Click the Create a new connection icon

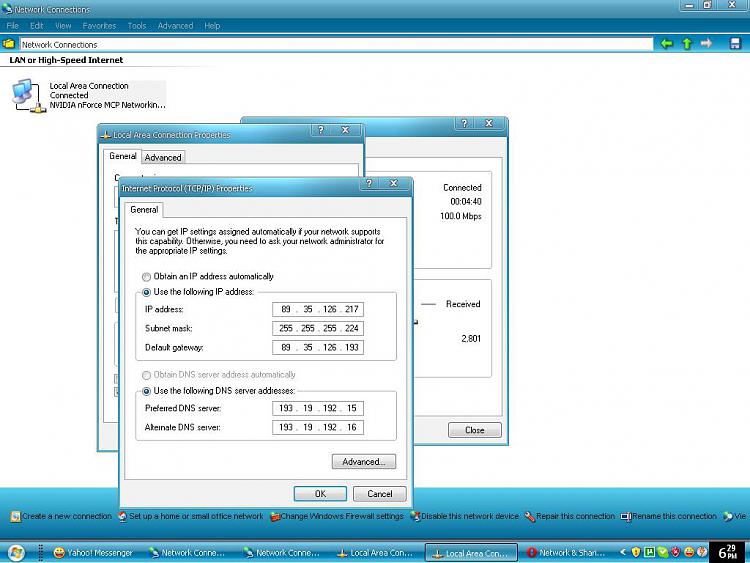tap(16, 517)
